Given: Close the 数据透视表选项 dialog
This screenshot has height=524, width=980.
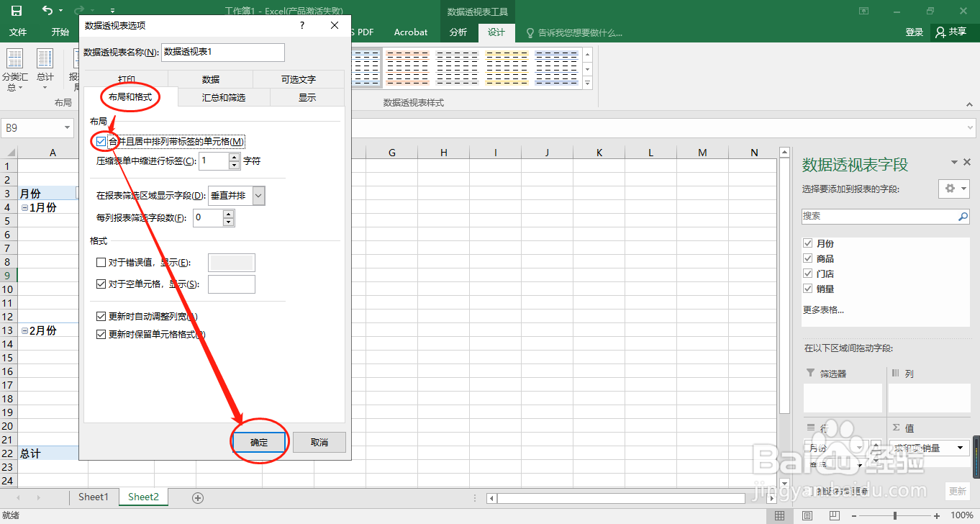Looking at the screenshot, I should 335,25.
